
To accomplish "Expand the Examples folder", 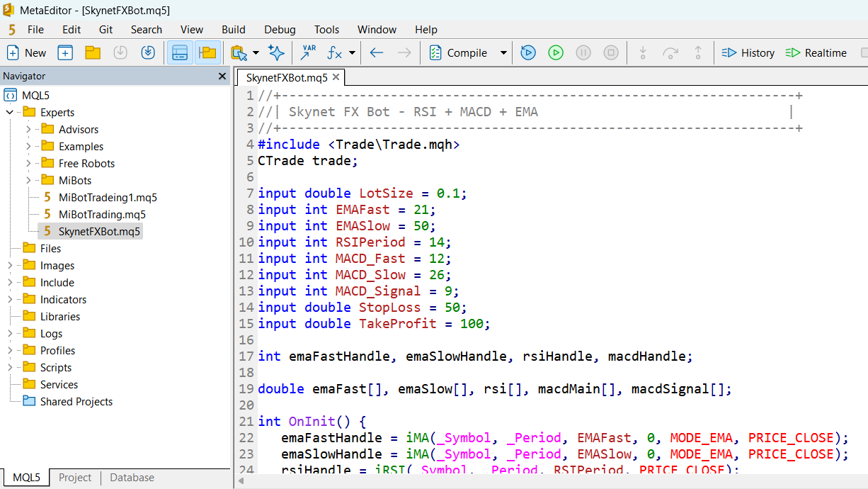I will [28, 146].
